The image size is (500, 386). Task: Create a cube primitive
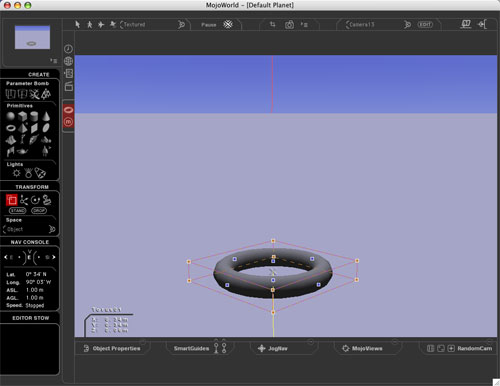[22, 116]
